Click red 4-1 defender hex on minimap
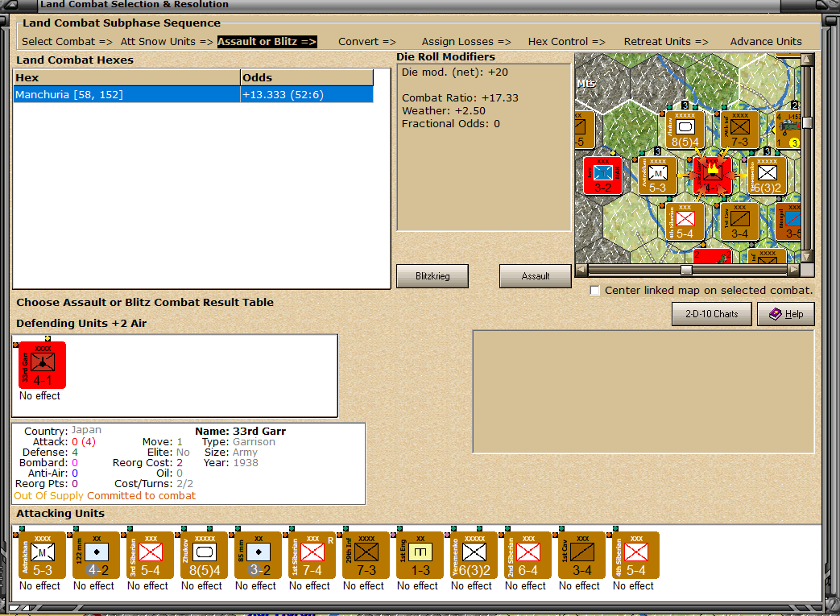 (x=712, y=176)
